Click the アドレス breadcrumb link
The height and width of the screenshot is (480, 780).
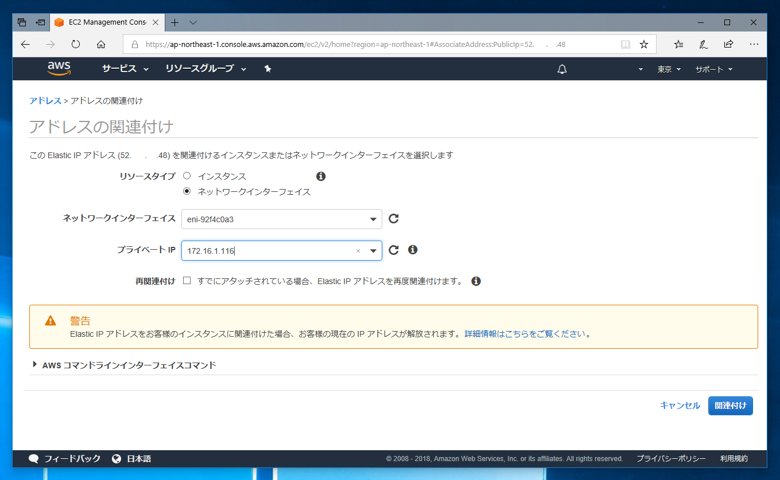[x=45, y=100]
